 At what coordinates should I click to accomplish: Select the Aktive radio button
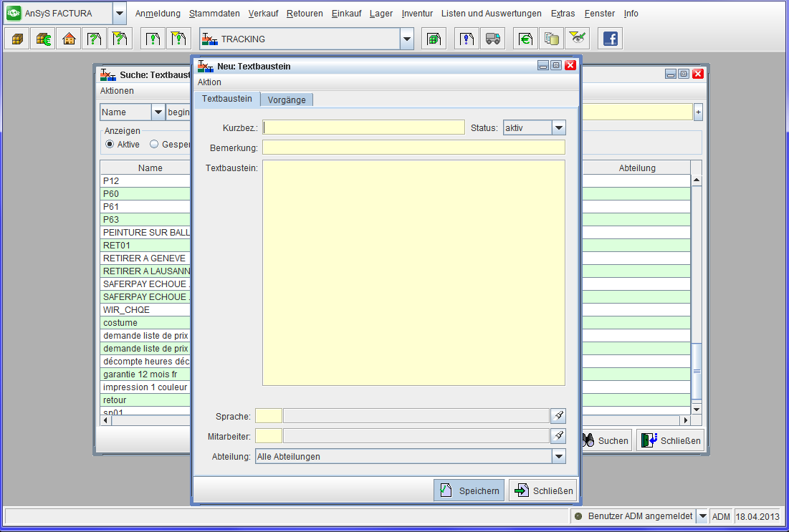click(110, 144)
